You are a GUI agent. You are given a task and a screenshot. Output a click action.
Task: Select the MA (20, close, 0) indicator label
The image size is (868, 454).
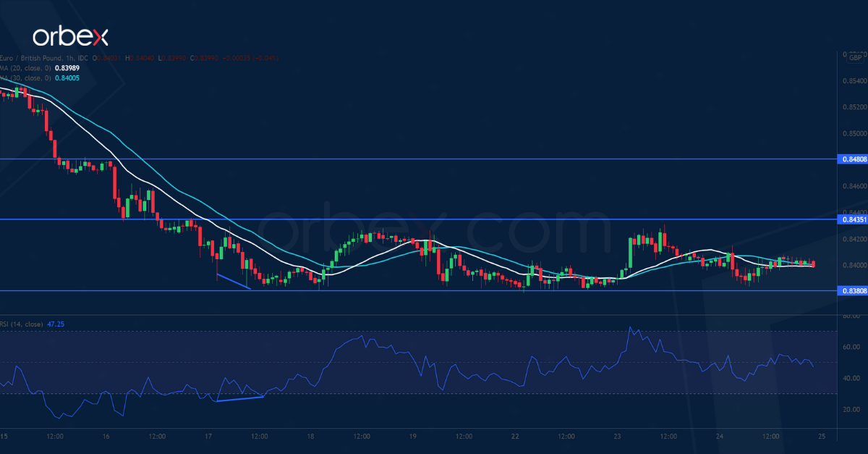click(x=25, y=66)
